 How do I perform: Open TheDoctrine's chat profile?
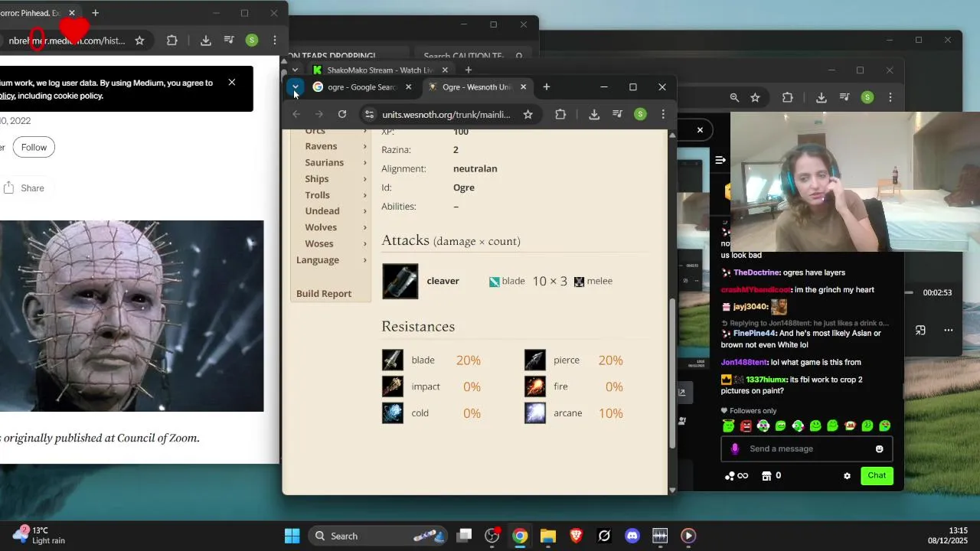coord(756,272)
